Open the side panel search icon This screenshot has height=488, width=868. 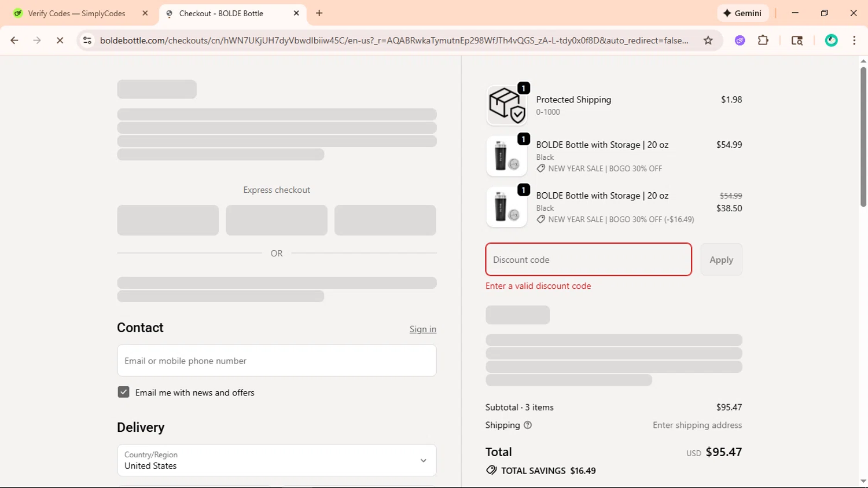pos(797,41)
